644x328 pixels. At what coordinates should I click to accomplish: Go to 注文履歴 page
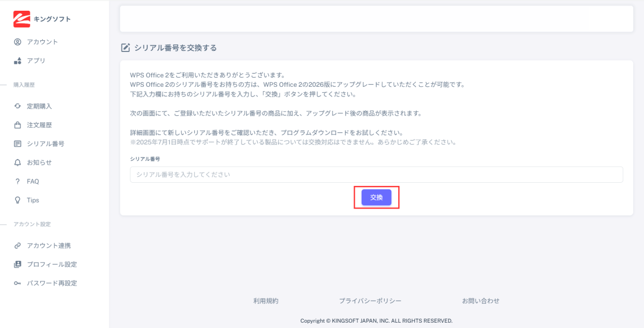tap(39, 125)
